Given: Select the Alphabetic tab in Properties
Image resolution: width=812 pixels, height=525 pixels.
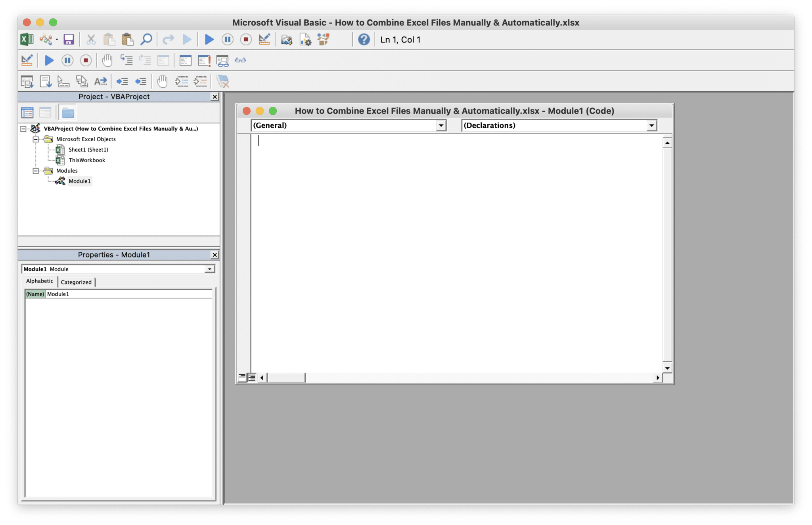Looking at the screenshot, I should (x=39, y=281).
